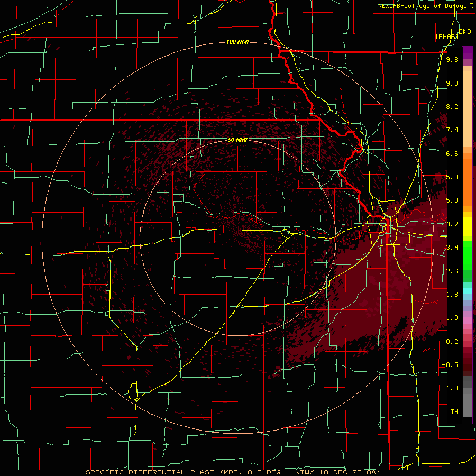The image size is (476, 476).
Task: Click the TH threshold label on the scale
Action: pyautogui.click(x=454, y=412)
